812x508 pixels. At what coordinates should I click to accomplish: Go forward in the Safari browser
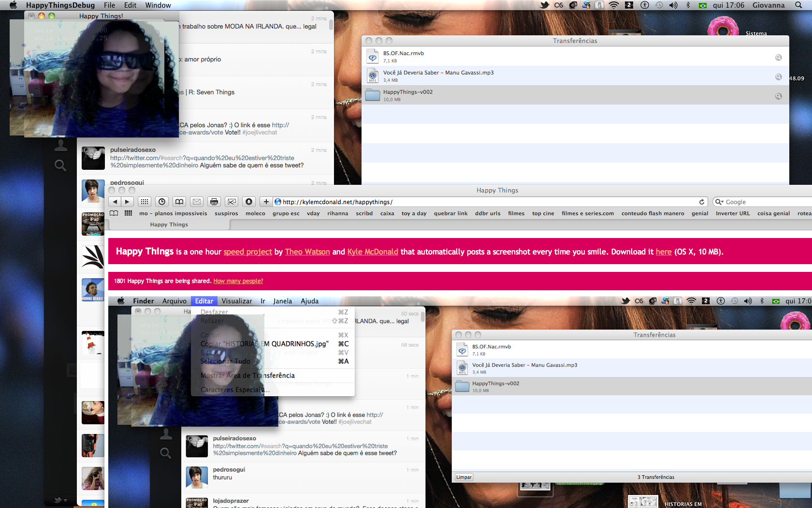(x=127, y=202)
